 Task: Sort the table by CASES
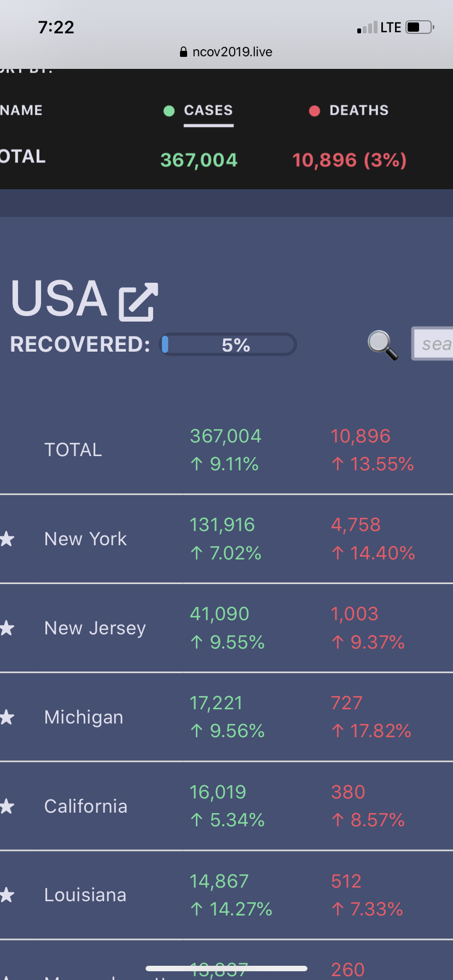(208, 110)
